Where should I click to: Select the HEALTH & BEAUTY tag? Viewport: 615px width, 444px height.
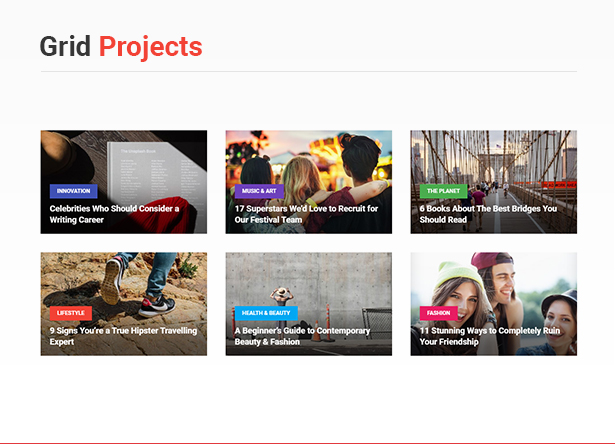click(266, 313)
